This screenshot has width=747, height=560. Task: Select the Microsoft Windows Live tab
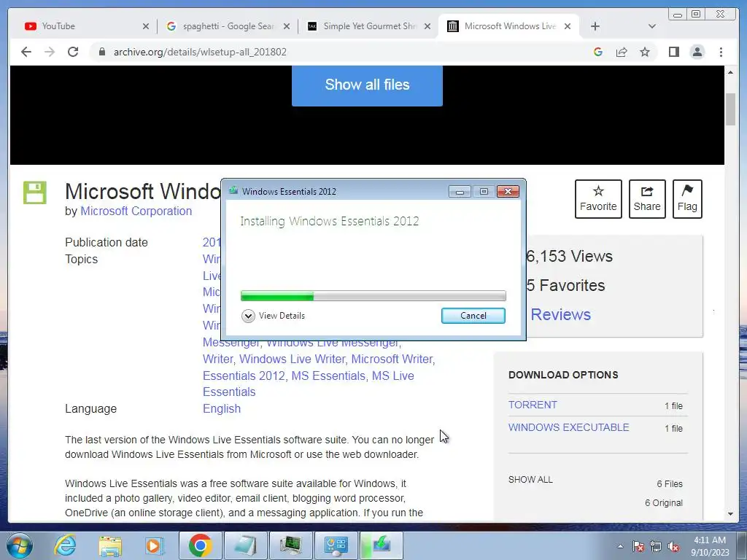508,26
